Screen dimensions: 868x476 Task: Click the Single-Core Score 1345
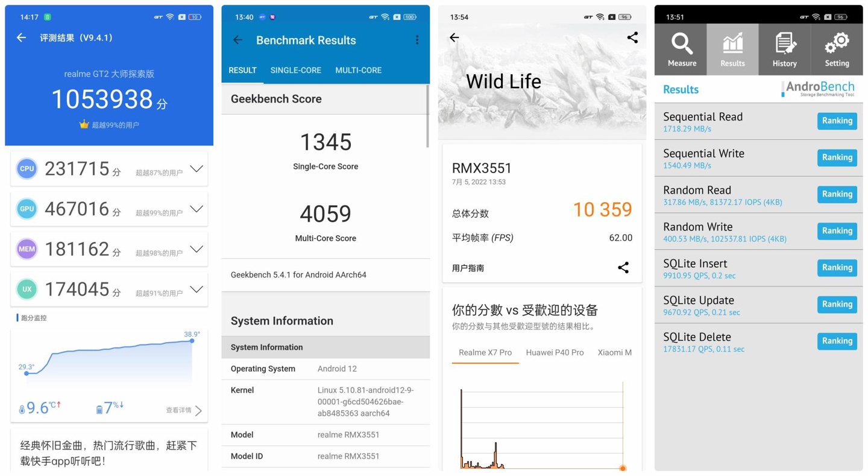325,142
